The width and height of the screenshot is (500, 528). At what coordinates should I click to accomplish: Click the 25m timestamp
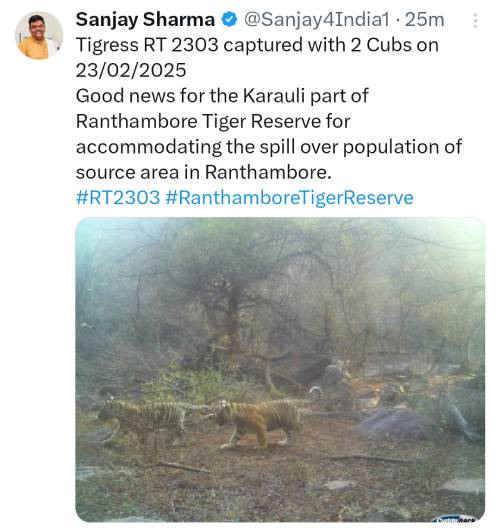(x=425, y=20)
